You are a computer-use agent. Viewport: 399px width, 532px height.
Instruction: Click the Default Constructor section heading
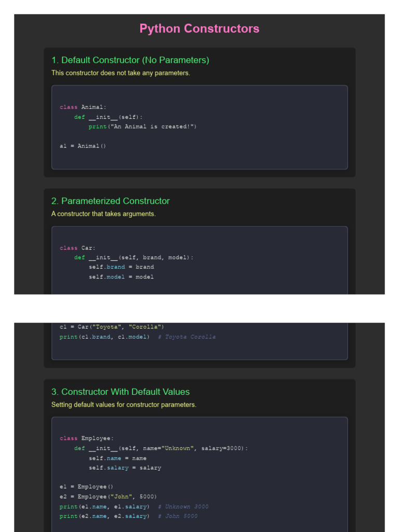pos(130,60)
